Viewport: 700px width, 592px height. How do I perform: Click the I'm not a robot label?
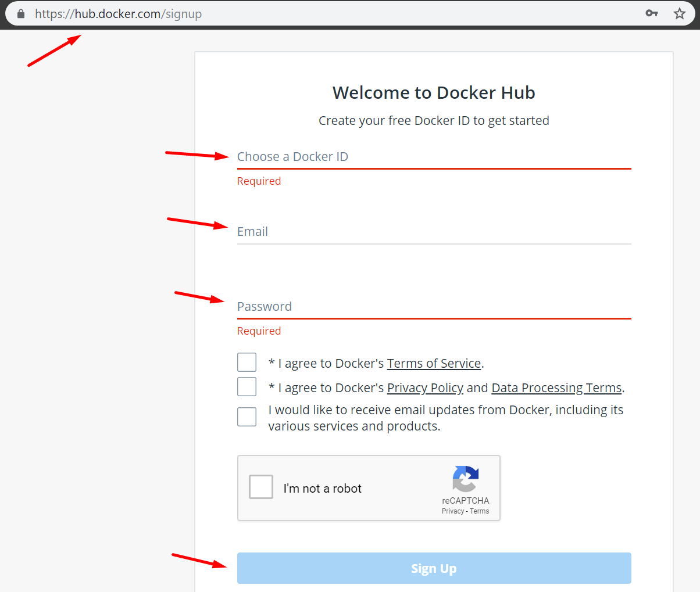click(x=323, y=489)
